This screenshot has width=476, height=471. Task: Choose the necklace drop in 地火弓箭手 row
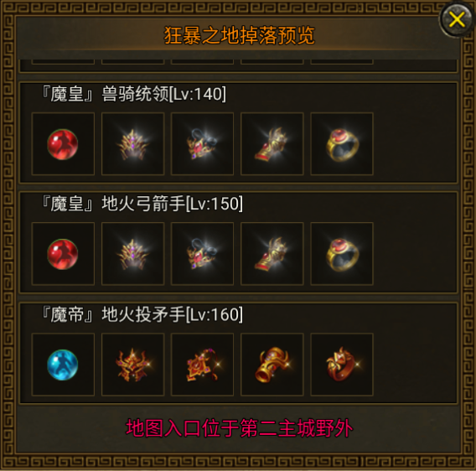click(202, 254)
